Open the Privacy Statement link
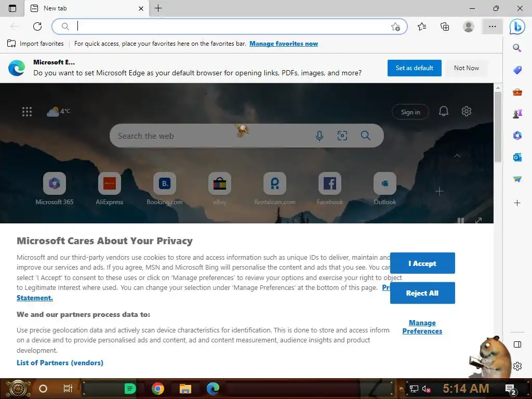Viewport: 532px width, 399px height. (35, 298)
